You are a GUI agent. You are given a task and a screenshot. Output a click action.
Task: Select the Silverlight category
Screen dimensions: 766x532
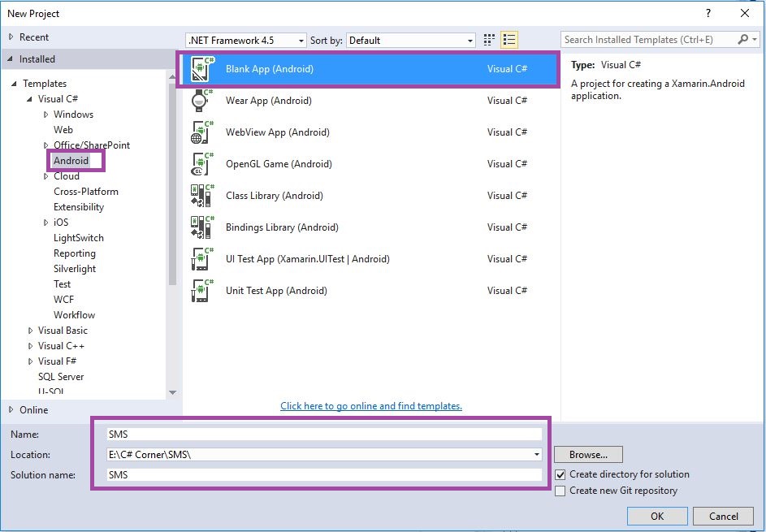[x=75, y=269]
